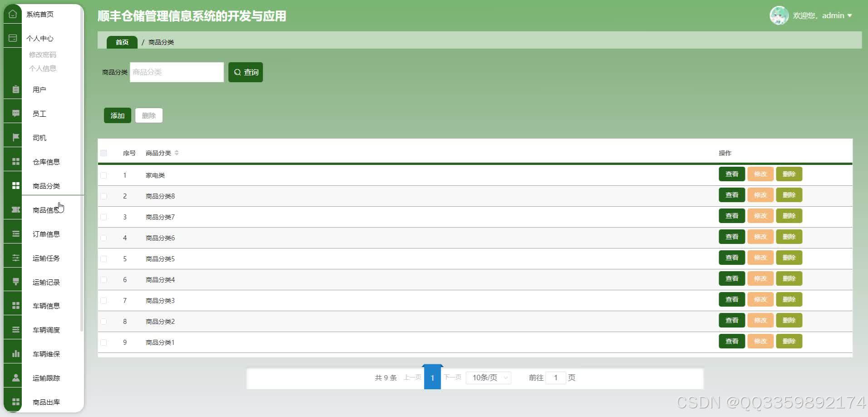Screen dimensions: 868x417
Task: Click the grid icon beside 商品出库
Action: (x=16, y=402)
